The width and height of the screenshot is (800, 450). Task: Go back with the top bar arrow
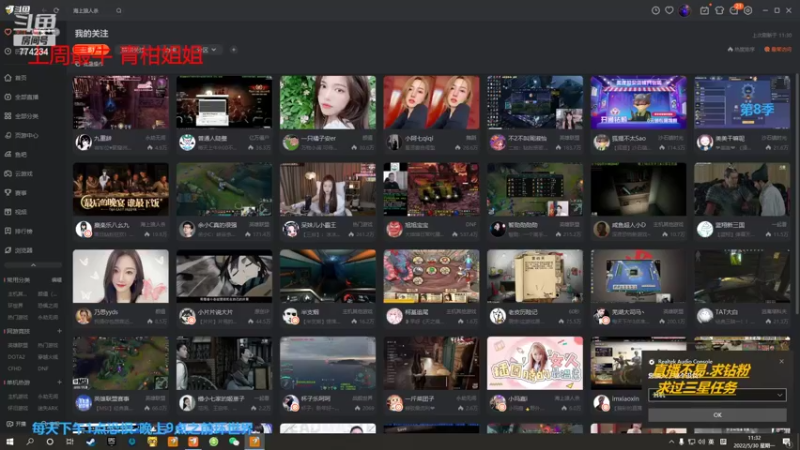click(x=44, y=10)
